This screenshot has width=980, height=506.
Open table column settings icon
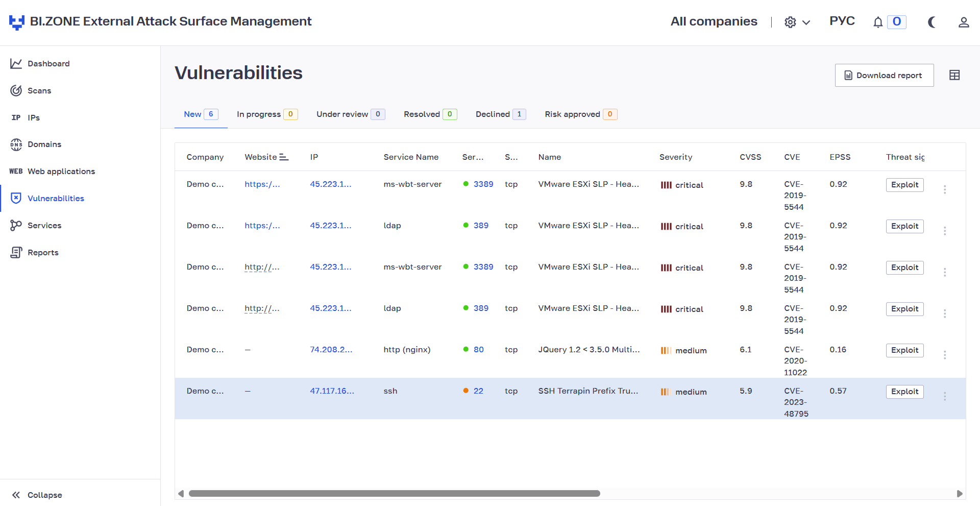pos(954,75)
